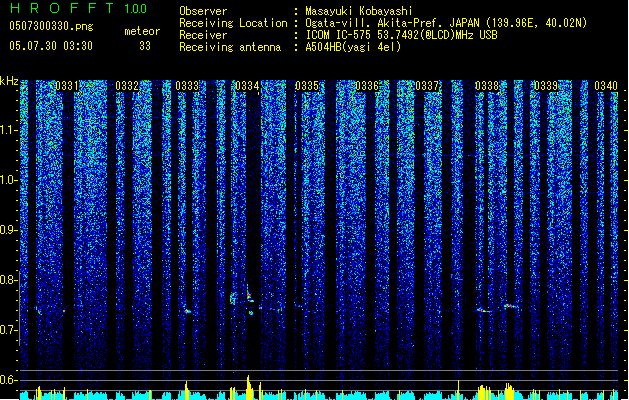This screenshot has height=400, width=629.
Task: Click the 0.7 kHz axis label
Action: point(9,330)
